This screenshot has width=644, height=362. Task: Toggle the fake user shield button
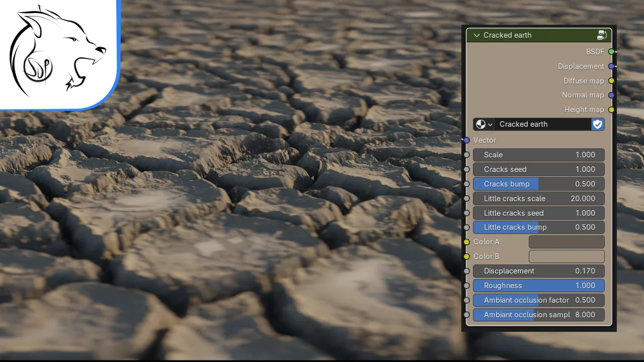(597, 124)
